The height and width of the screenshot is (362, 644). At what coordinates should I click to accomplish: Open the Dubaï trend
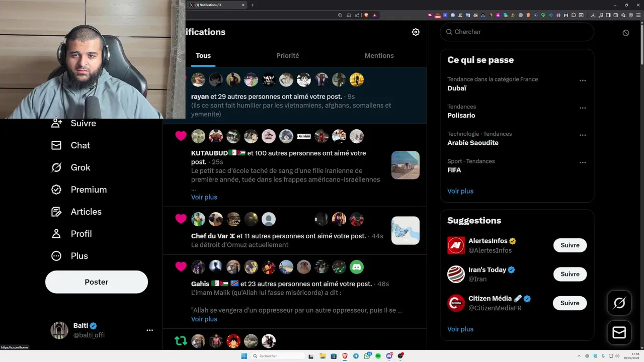(x=457, y=88)
